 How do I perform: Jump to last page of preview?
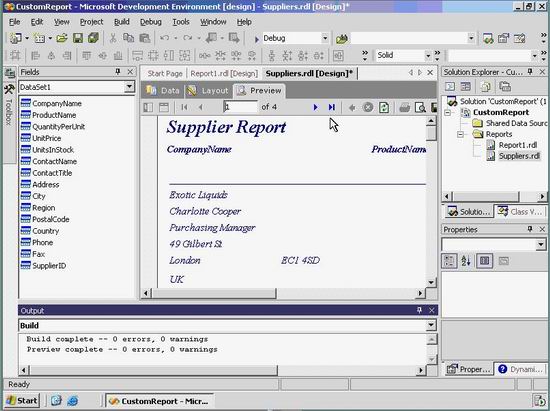[x=331, y=107]
